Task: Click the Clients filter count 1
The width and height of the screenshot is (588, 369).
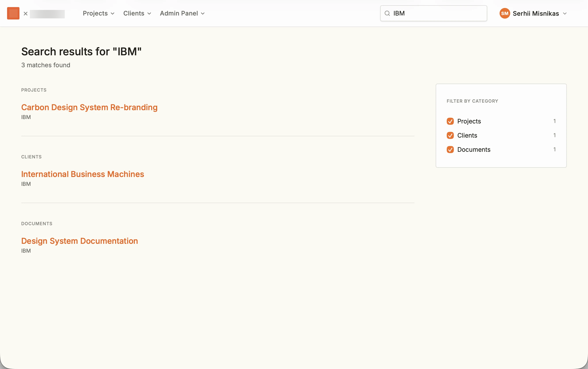Action: pyautogui.click(x=554, y=135)
